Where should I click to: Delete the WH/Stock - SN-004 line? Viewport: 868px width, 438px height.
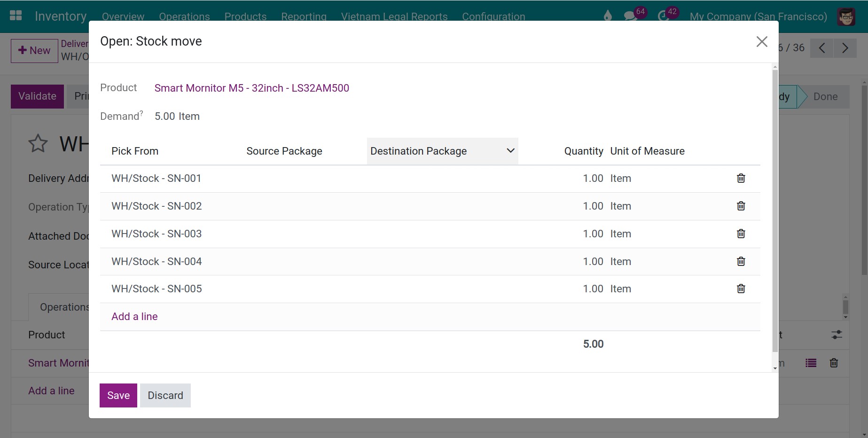[x=741, y=261]
